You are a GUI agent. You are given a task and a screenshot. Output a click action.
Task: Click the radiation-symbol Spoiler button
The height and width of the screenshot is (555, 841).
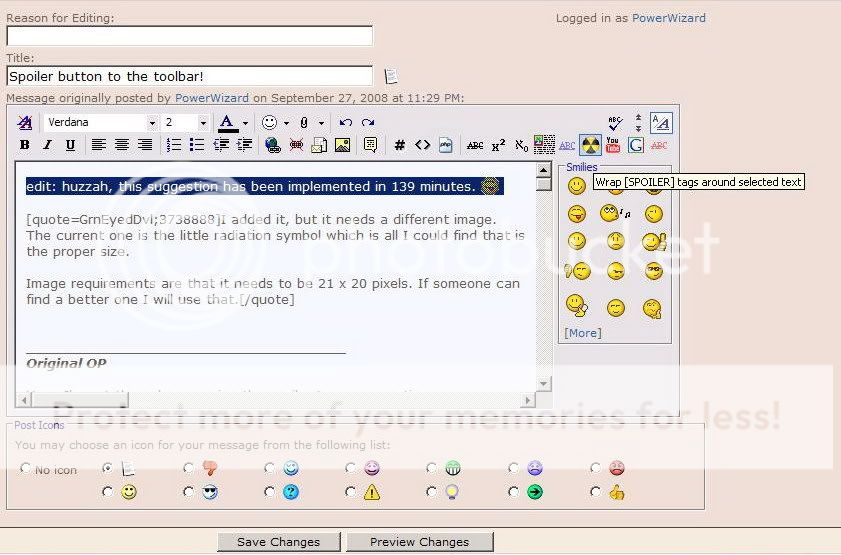coord(591,145)
